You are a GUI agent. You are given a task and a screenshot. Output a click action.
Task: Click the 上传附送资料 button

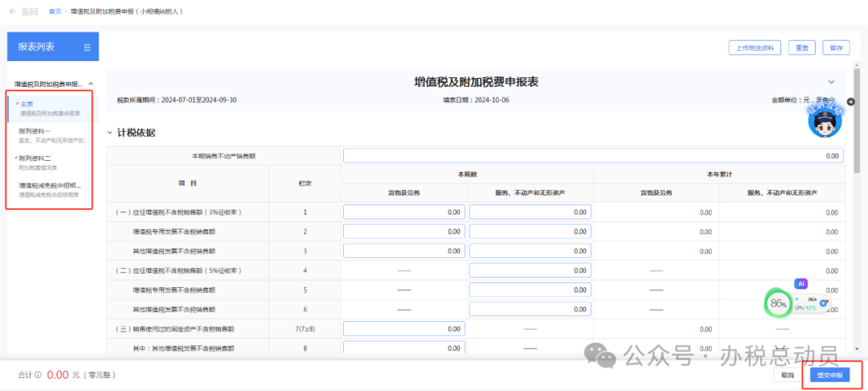click(754, 47)
